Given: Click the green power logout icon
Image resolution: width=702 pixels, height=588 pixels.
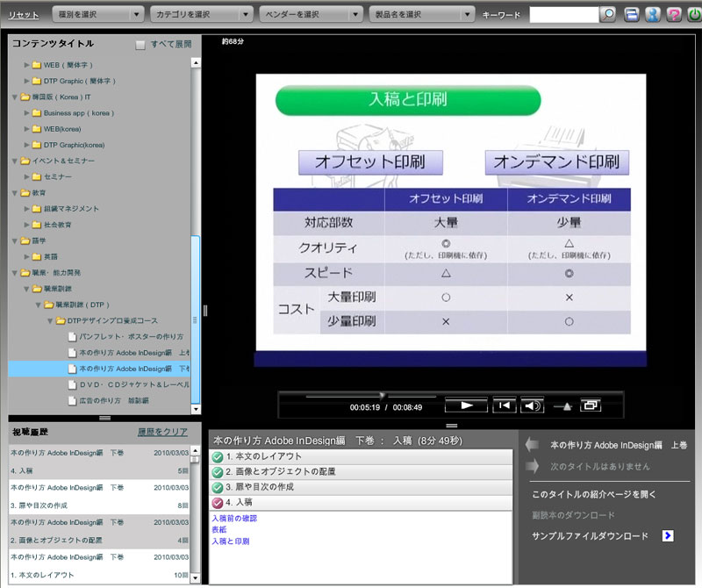Looking at the screenshot, I should 693,15.
